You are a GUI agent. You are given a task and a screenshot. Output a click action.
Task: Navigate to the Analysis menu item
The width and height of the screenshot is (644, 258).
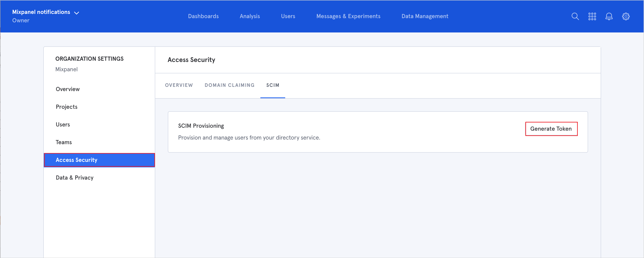250,16
